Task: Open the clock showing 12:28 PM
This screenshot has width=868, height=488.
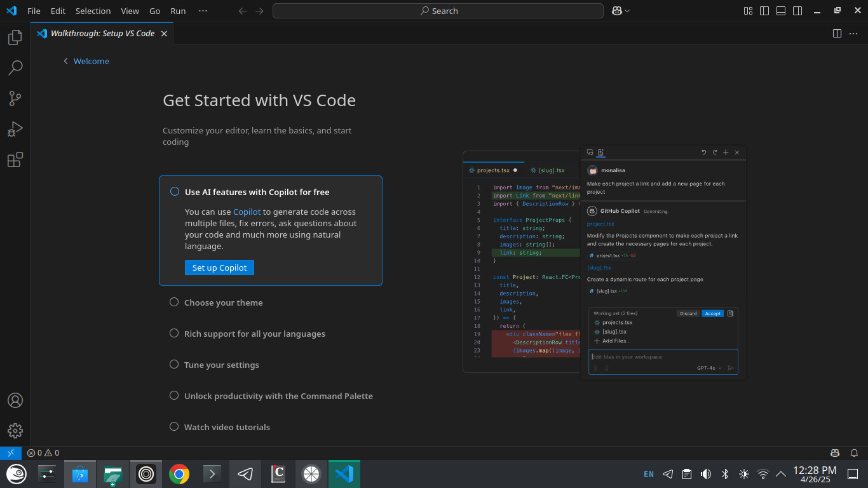Action: coord(815,474)
